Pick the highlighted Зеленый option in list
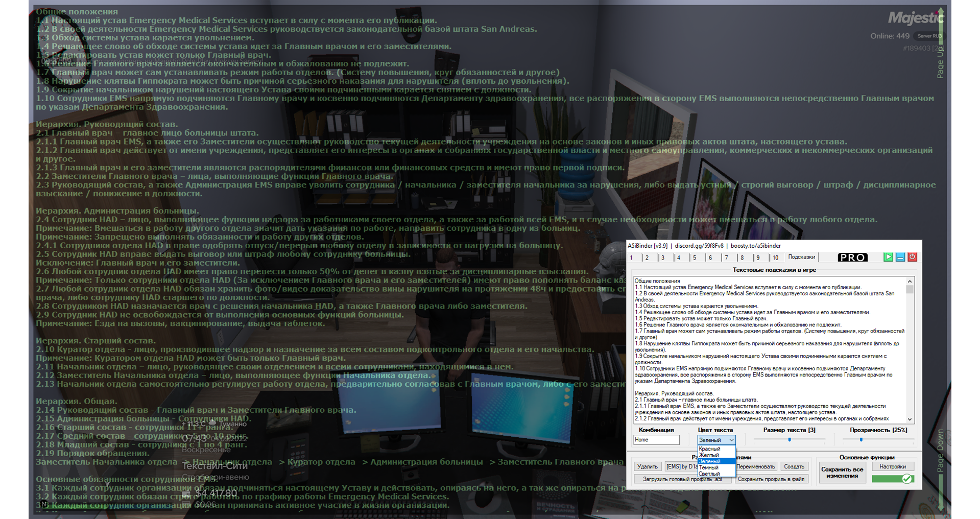The image size is (980, 519). pyautogui.click(x=716, y=461)
